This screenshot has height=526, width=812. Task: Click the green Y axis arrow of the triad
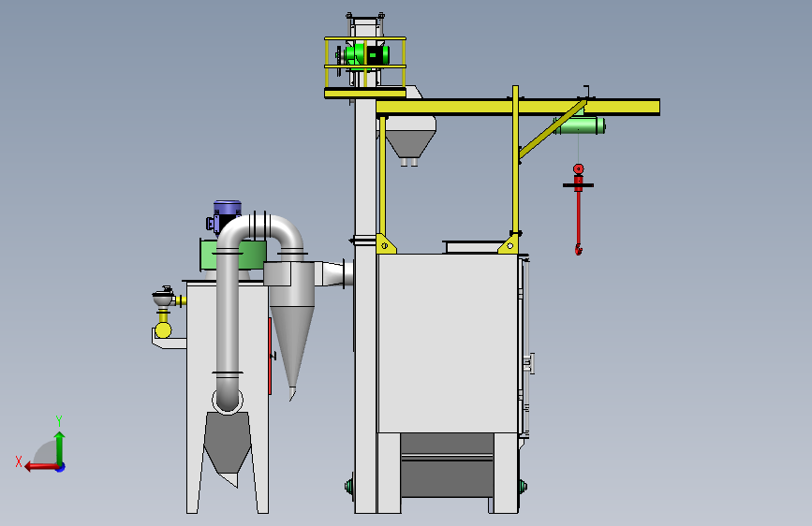coord(60,447)
